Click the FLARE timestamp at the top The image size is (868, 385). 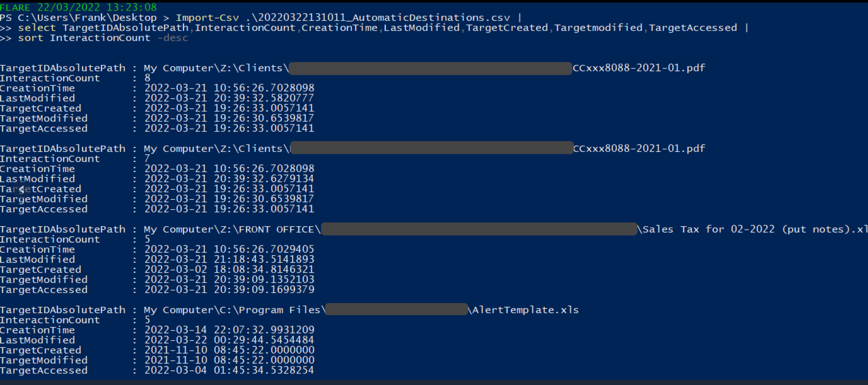point(78,7)
